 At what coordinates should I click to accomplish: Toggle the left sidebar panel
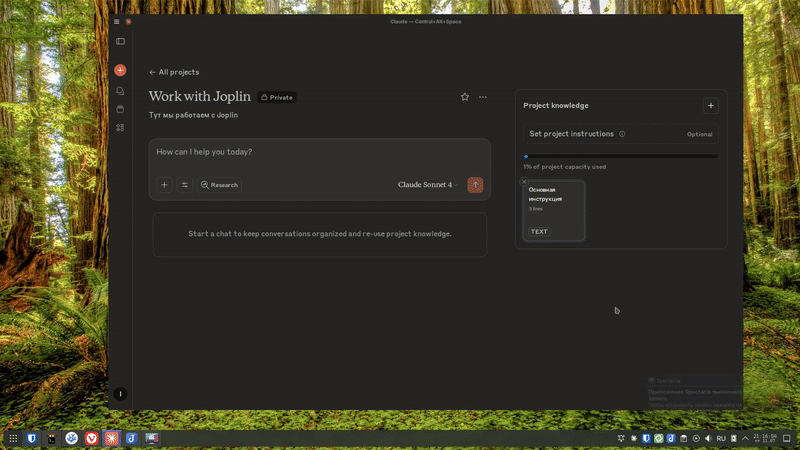tap(120, 41)
